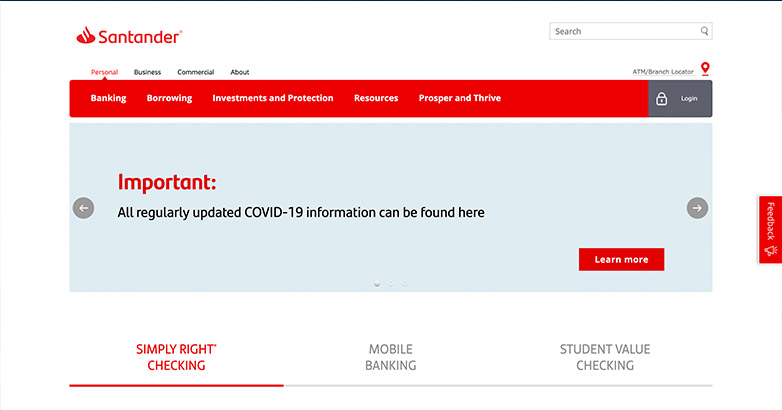782x410 pixels.
Task: Open the Resources menu
Action: coord(376,98)
